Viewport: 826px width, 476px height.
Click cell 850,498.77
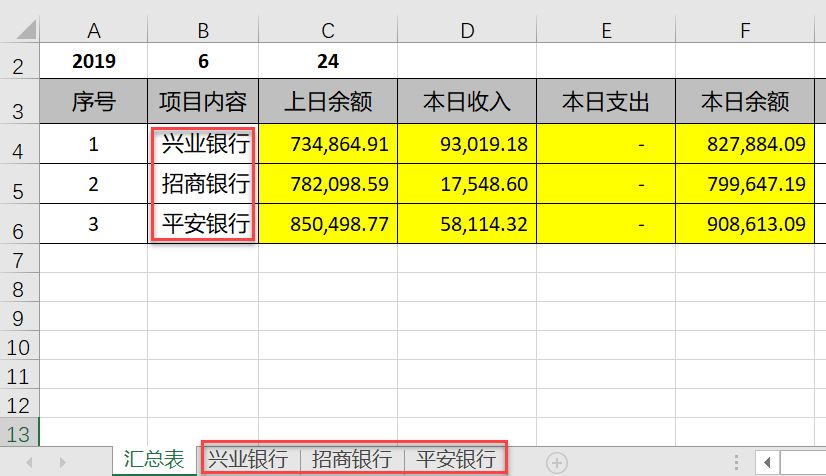pos(328,224)
